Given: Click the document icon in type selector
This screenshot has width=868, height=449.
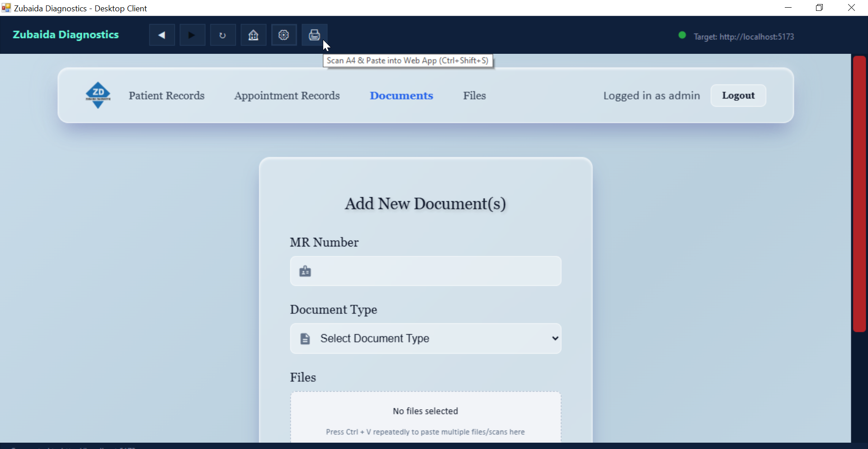Looking at the screenshot, I should click(x=305, y=339).
